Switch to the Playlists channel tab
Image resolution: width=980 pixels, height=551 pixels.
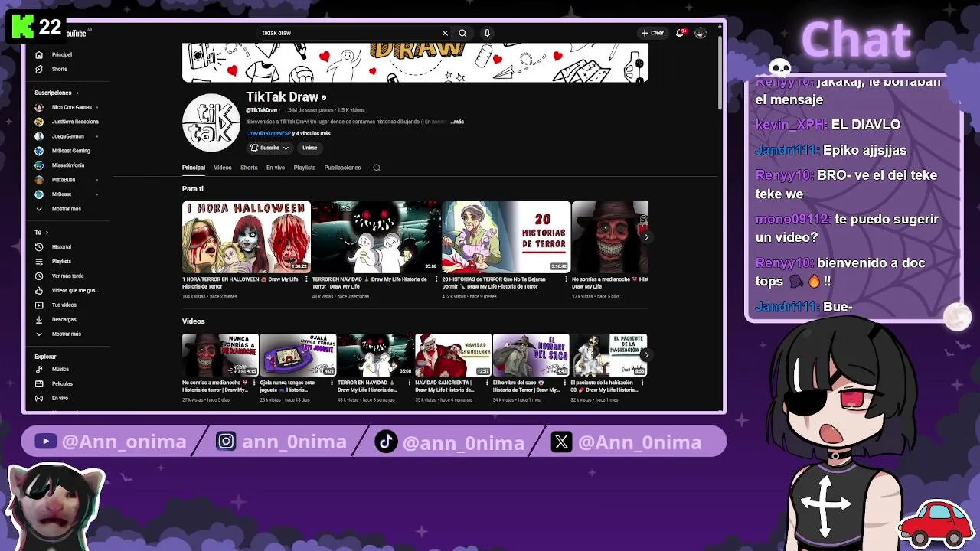[x=305, y=168]
